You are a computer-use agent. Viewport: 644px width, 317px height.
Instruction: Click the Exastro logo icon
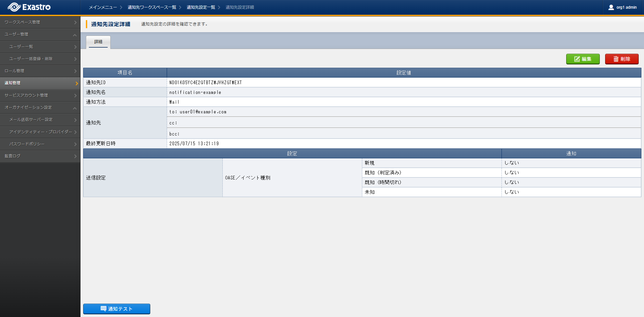click(14, 7)
